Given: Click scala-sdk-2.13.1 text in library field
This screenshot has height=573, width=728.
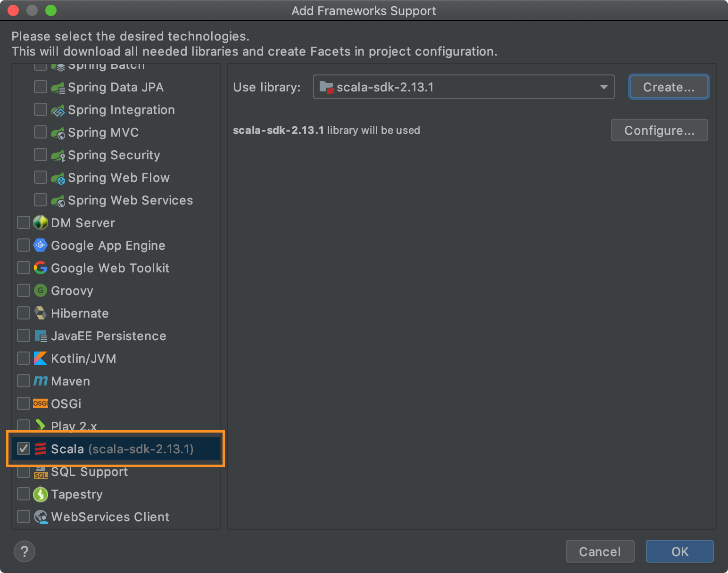Looking at the screenshot, I should [385, 87].
